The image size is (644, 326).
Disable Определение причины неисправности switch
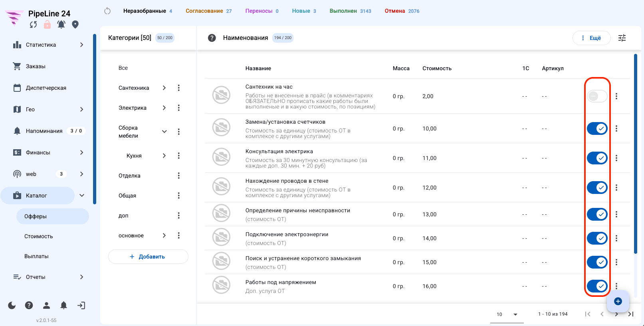(597, 214)
